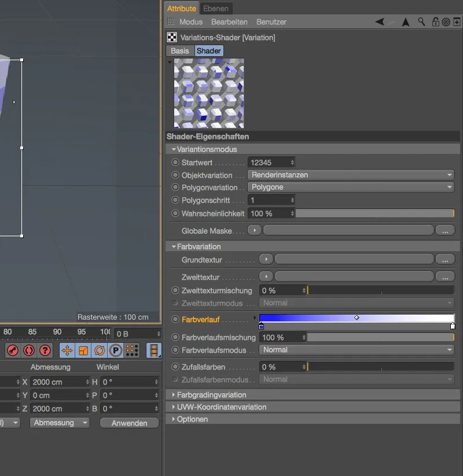This screenshot has width=463, height=476.
Task: Click the Grundtextur browse button
Action: coord(445,259)
